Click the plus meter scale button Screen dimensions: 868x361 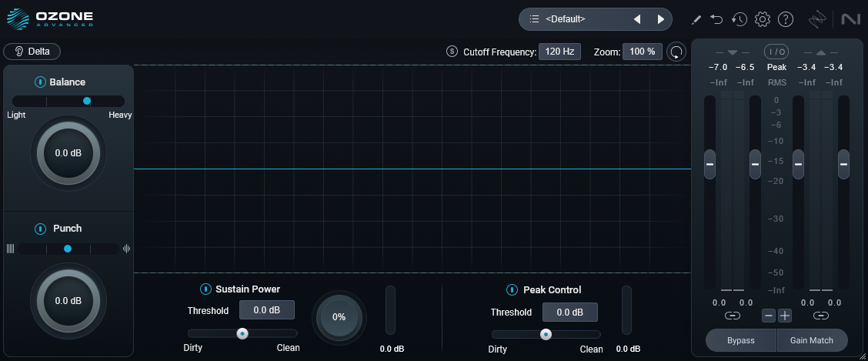pos(785,316)
